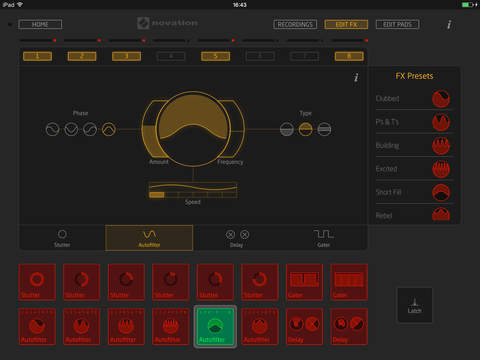The height and width of the screenshot is (360, 480).
Task: Disable the channel 1 button
Action: coord(37,56)
